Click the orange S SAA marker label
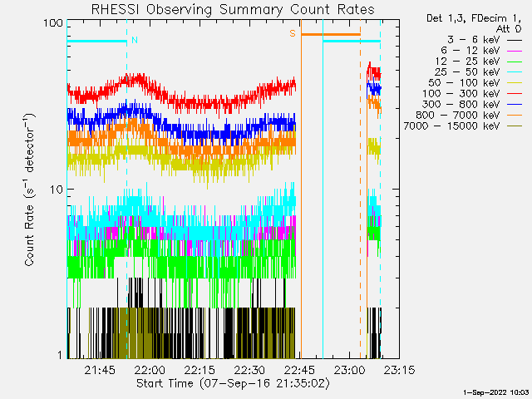This screenshot has height=399, width=532. pyautogui.click(x=293, y=33)
